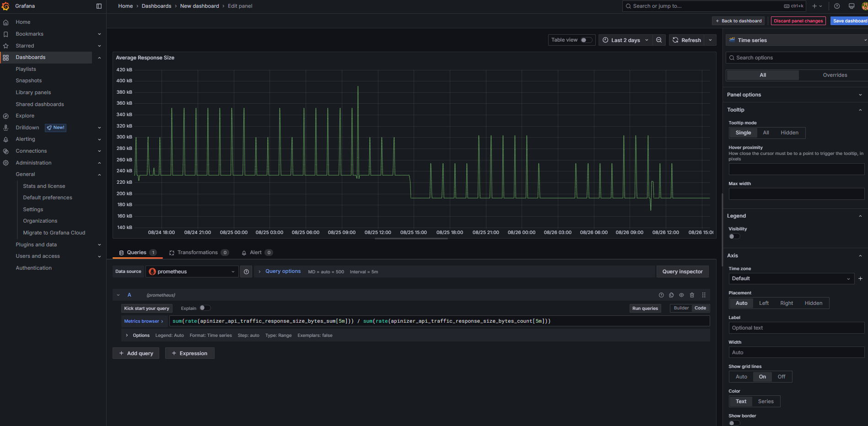The image size is (868, 426).
Task: Open the news monitor icon in top bar
Action: [852, 6]
